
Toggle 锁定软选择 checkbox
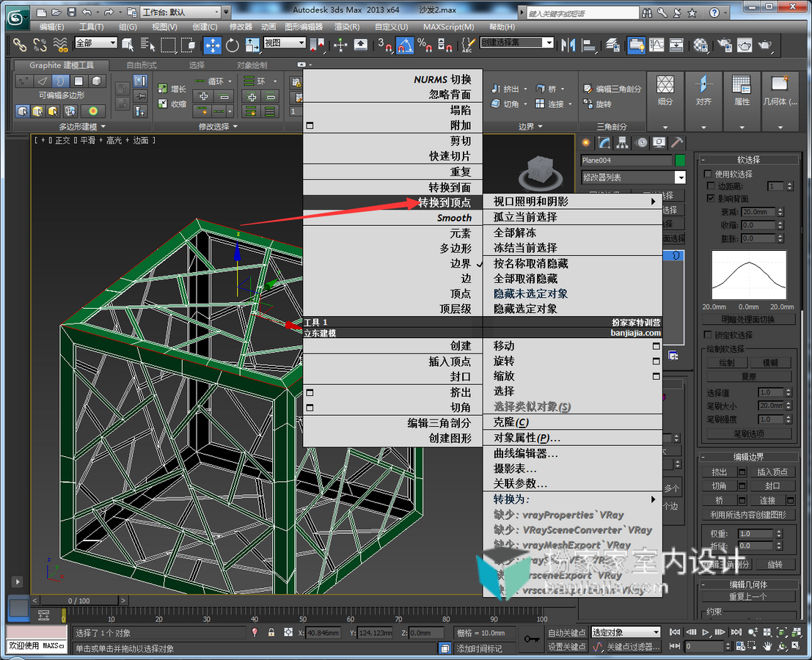pos(708,334)
